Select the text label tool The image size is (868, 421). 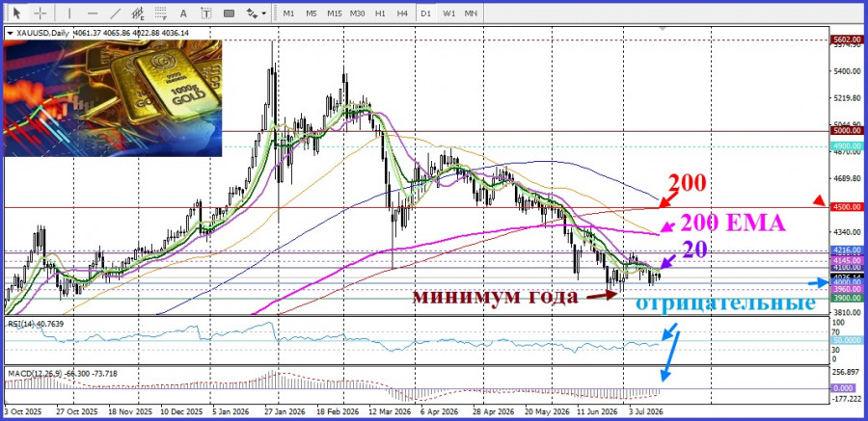pos(206,13)
